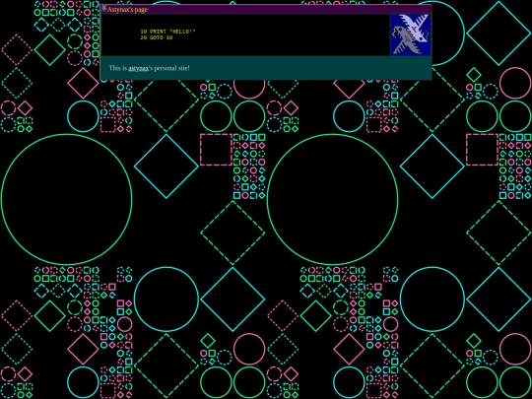The height and width of the screenshot is (399, 532).
Task: Open the underlined astynax link
Action: (x=139, y=68)
